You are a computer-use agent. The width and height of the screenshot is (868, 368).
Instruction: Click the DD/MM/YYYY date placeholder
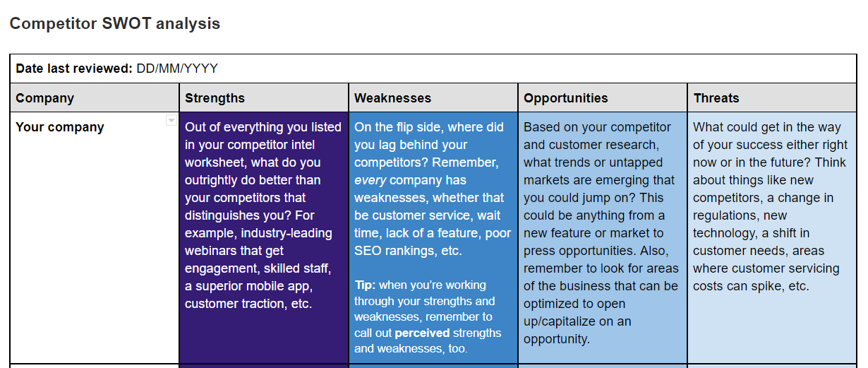[177, 69]
